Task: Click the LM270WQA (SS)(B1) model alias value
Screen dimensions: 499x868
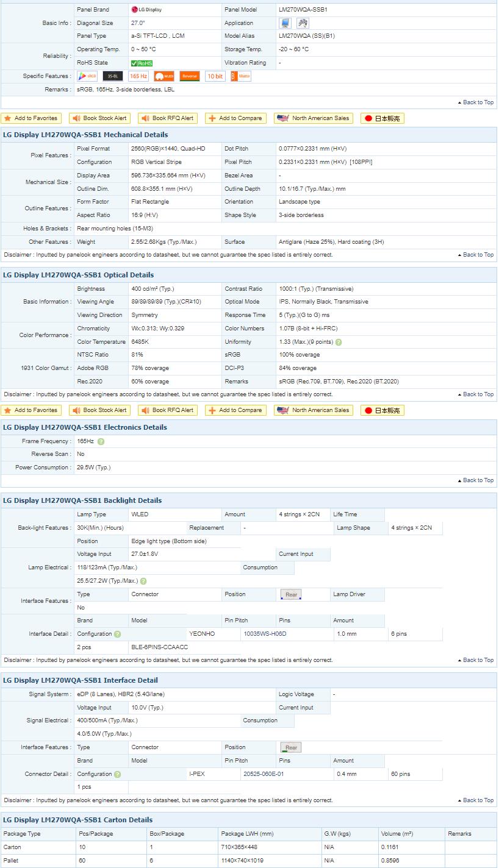Action: [x=307, y=36]
